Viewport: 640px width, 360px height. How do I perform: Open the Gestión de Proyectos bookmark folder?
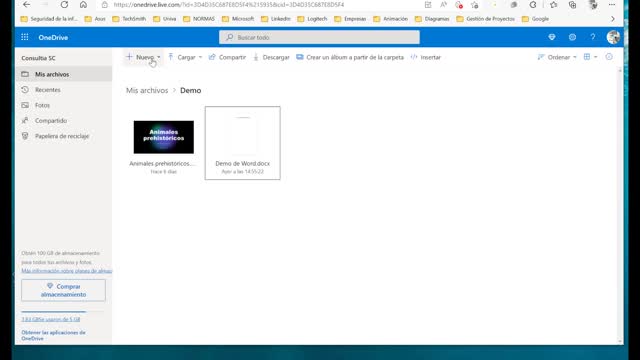(486, 19)
